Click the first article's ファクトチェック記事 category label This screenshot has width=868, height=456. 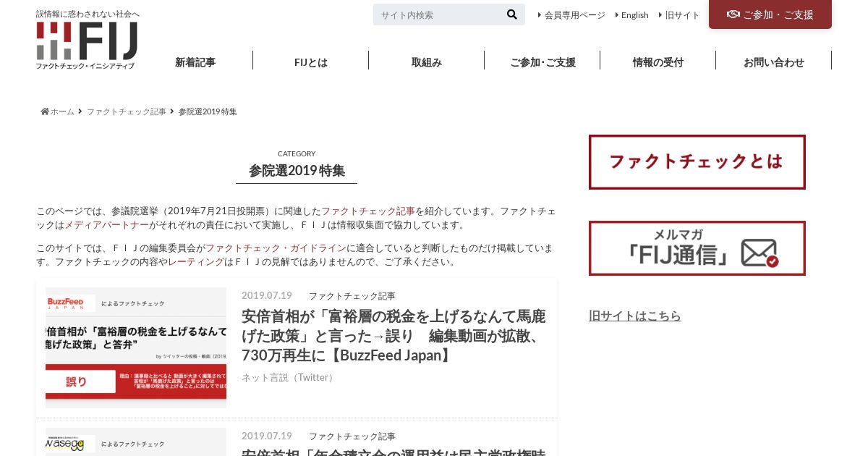click(x=352, y=296)
